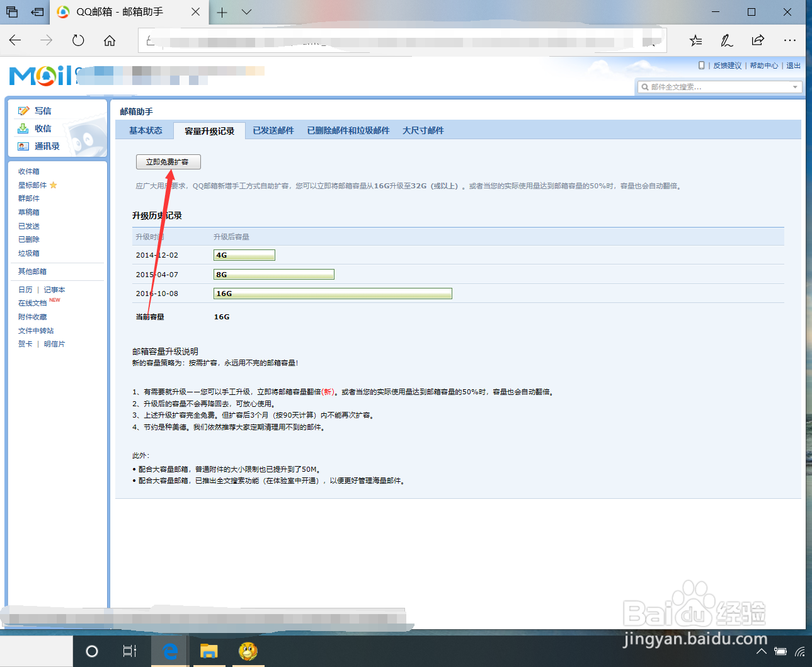Click the 通讯录 contacts icon
The image size is (812, 667).
point(23,146)
